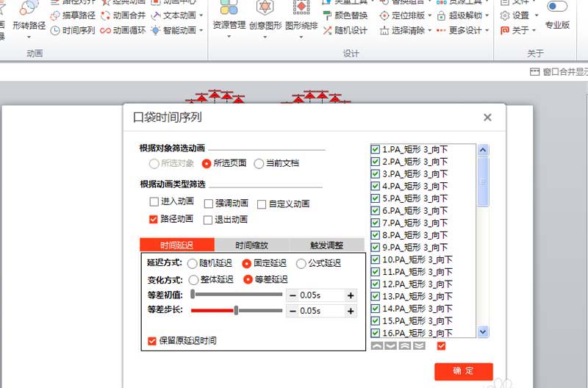
Task: Switch to the 时间延迟 tab
Action: pyautogui.click(x=177, y=245)
